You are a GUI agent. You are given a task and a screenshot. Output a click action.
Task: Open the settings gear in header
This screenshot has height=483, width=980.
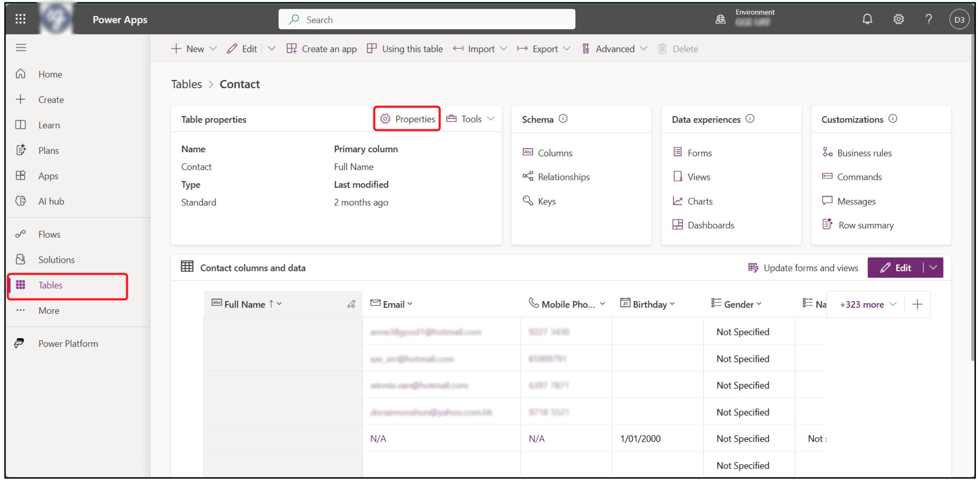point(898,19)
